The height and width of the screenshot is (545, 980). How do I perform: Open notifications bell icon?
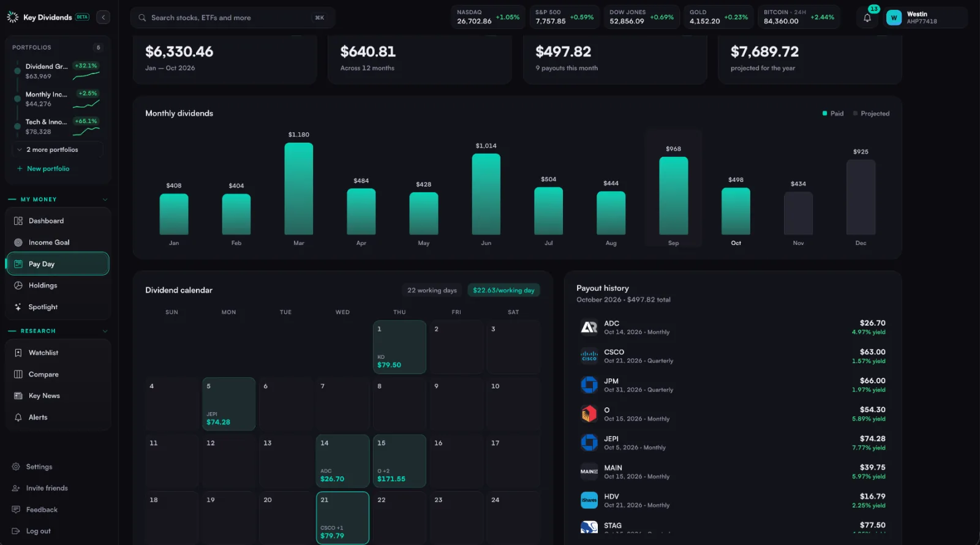pos(867,18)
